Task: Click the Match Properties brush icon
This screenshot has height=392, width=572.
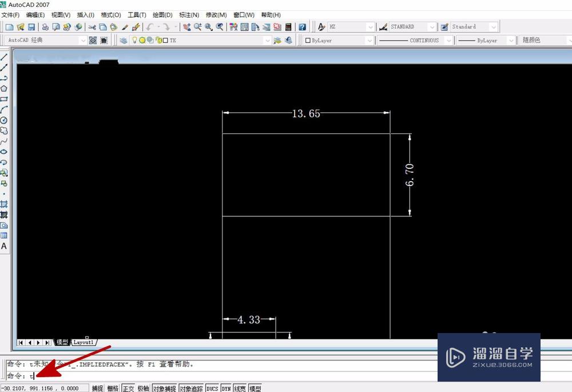Action: click(125, 27)
